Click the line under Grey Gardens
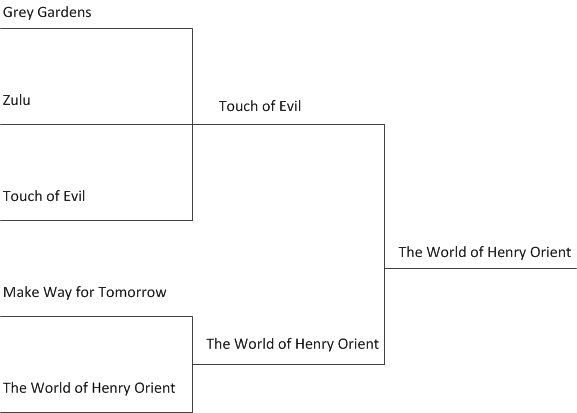 (96, 28)
